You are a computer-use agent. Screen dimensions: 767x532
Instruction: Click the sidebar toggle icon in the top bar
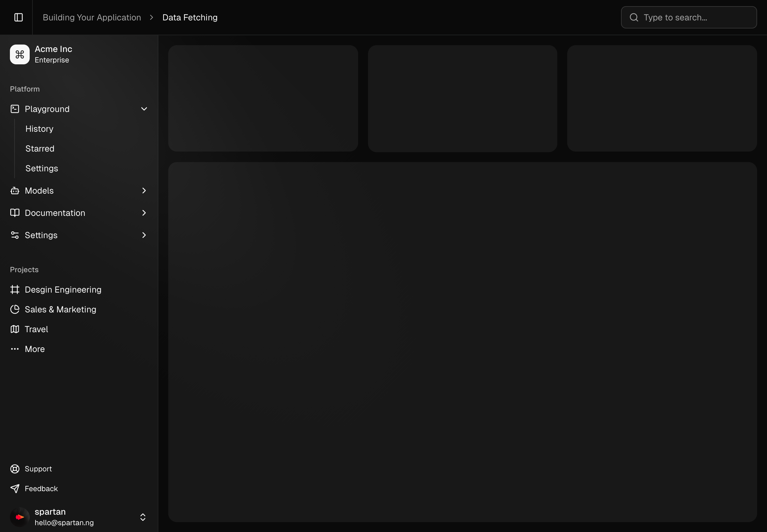click(x=18, y=17)
